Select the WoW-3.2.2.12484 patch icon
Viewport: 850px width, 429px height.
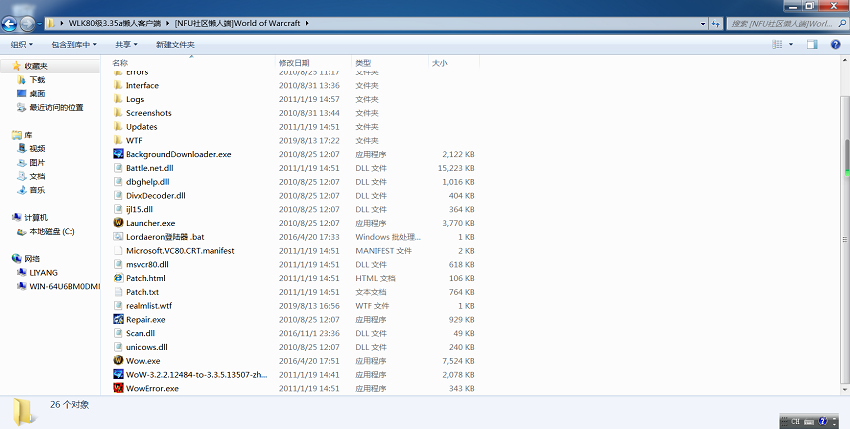point(118,374)
